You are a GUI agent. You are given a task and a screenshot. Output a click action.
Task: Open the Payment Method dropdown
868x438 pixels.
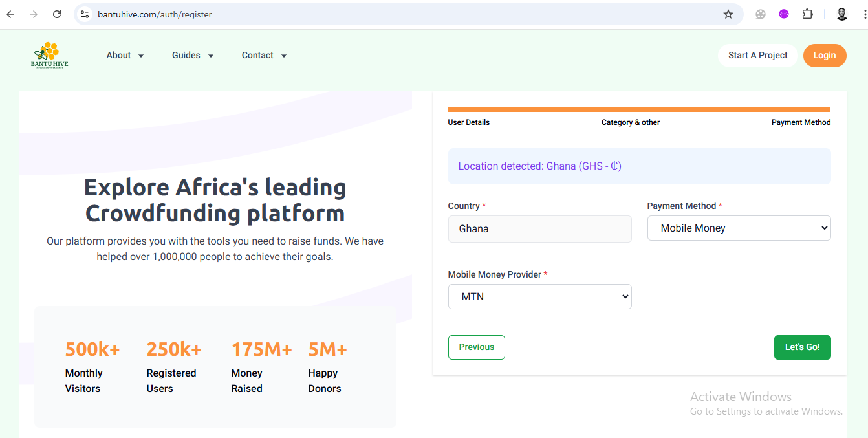click(x=739, y=228)
